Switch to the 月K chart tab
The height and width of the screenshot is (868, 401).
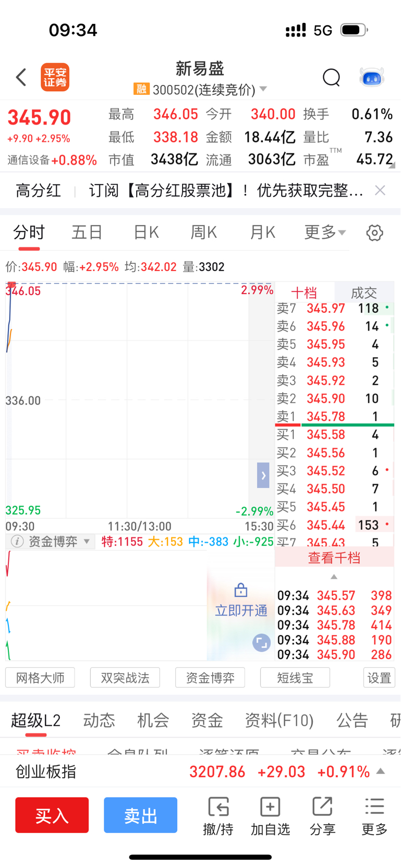(x=263, y=233)
